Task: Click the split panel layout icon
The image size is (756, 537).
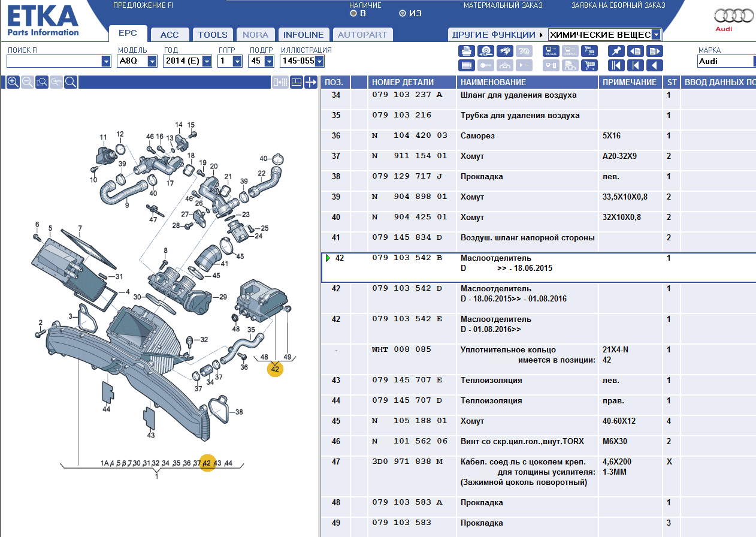Action: 296,82
